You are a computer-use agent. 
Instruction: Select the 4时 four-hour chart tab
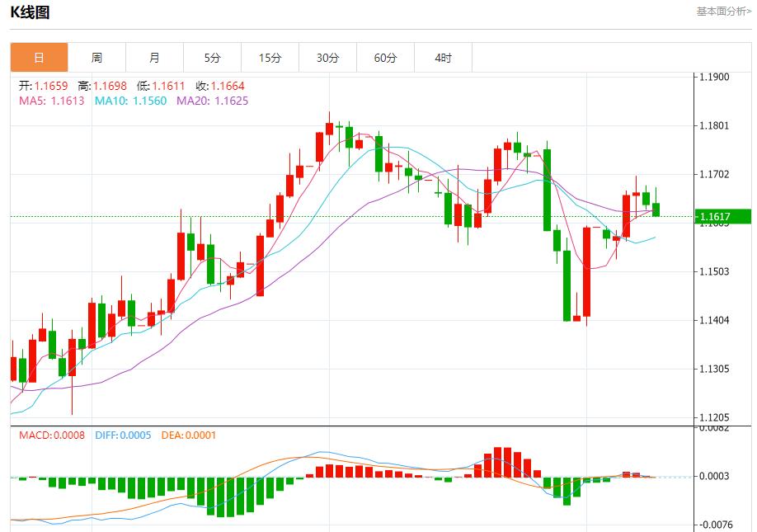[x=442, y=57]
